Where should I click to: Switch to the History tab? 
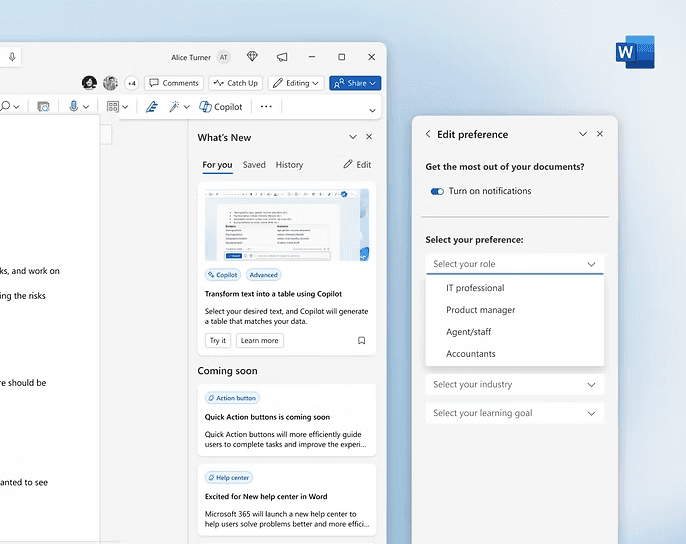click(x=289, y=165)
